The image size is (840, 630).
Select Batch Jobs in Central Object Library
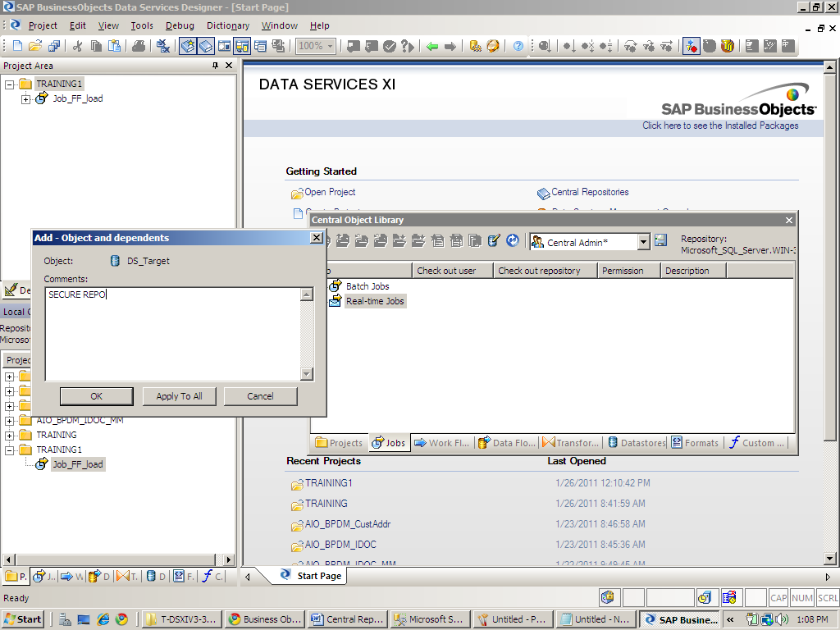click(367, 286)
